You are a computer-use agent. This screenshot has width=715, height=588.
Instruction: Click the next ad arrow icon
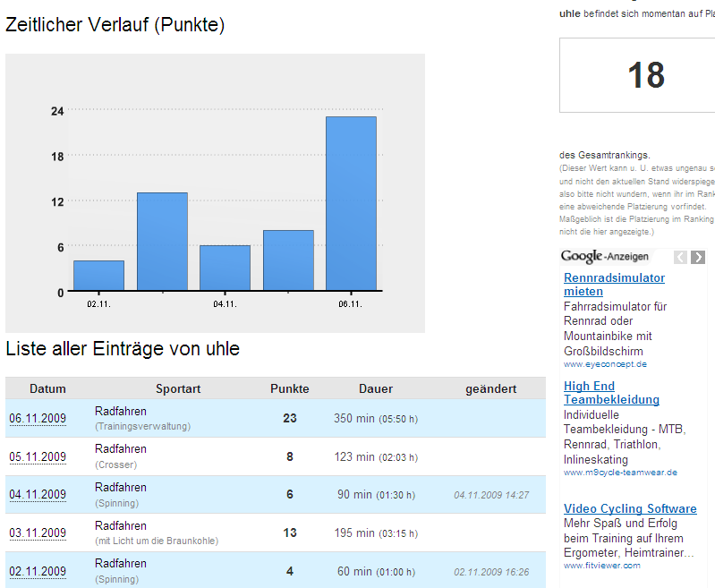pyautogui.click(x=698, y=257)
